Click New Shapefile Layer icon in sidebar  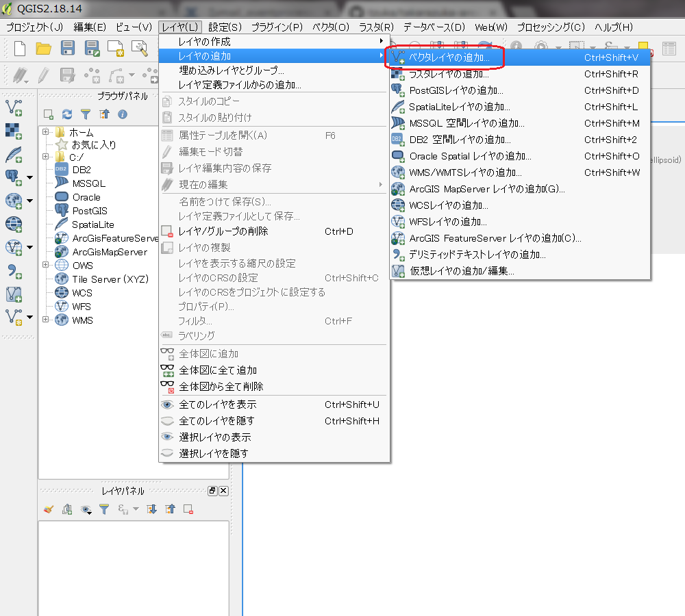coord(14,318)
